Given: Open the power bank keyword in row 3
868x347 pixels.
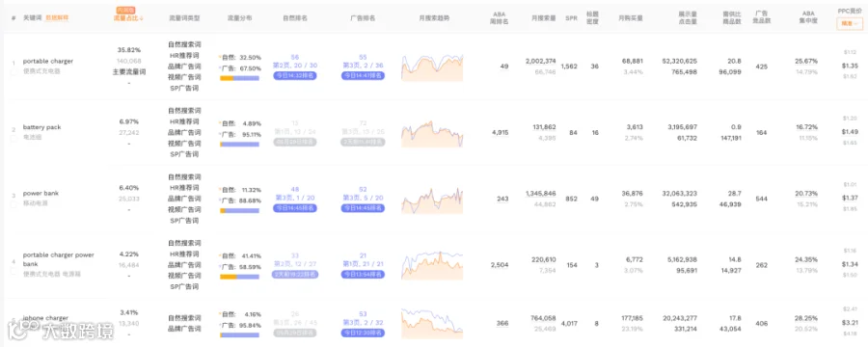Looking at the screenshot, I should (41, 194).
